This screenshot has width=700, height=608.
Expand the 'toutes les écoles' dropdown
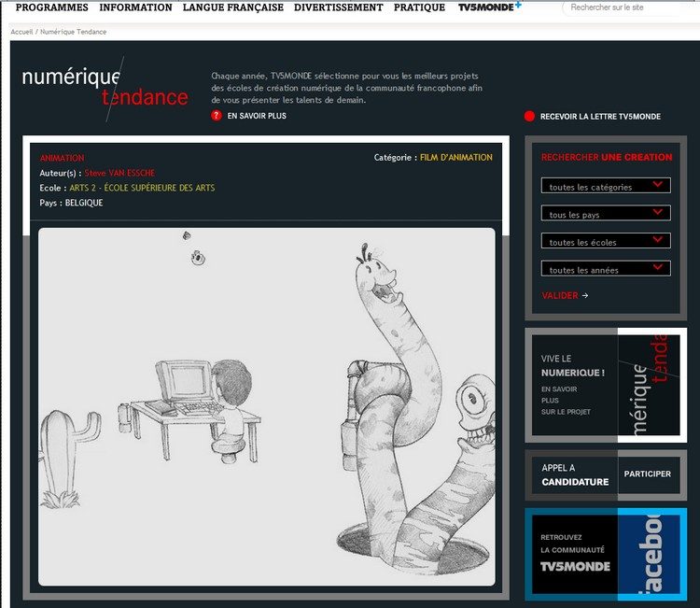606,241
